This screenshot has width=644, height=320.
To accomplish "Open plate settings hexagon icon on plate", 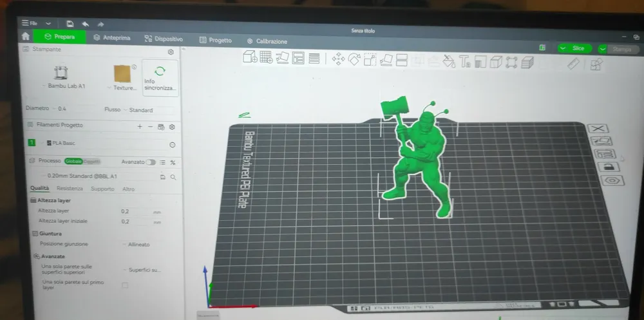I will tap(612, 180).
